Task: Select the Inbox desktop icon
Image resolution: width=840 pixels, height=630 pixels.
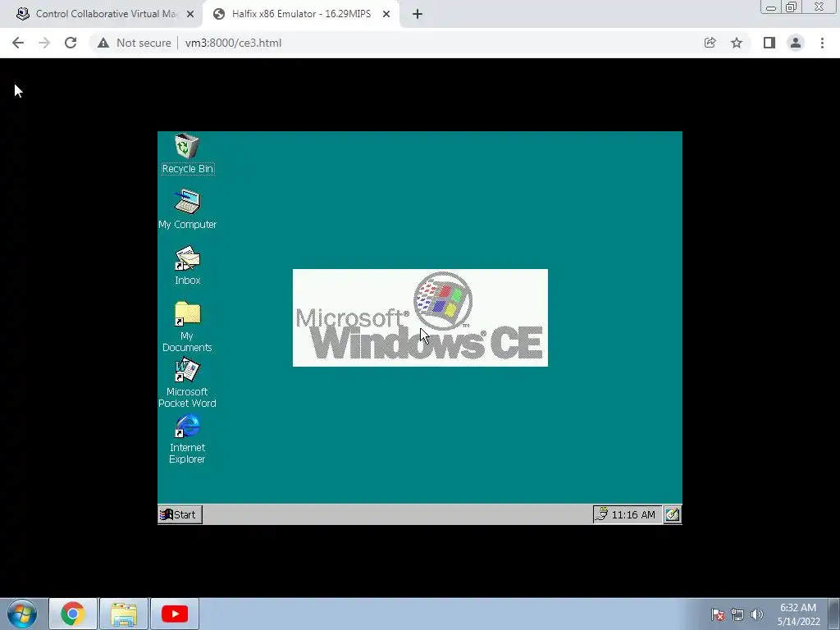Action: click(x=187, y=265)
